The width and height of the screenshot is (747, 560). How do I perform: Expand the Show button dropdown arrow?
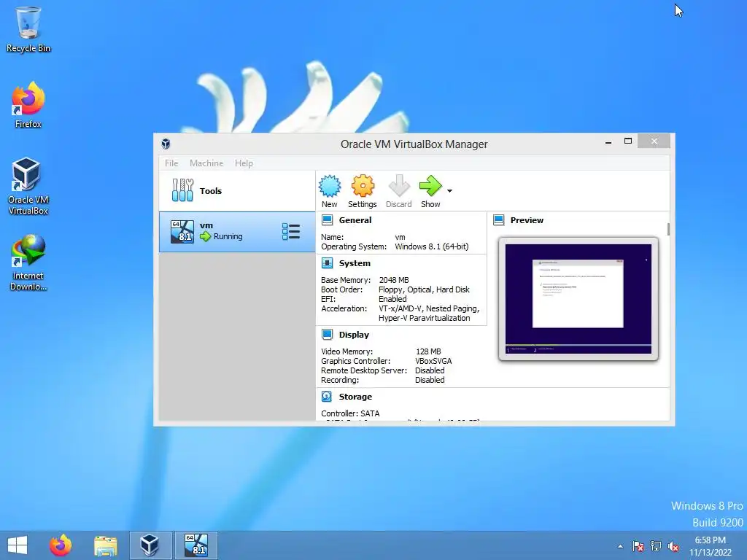(x=449, y=191)
